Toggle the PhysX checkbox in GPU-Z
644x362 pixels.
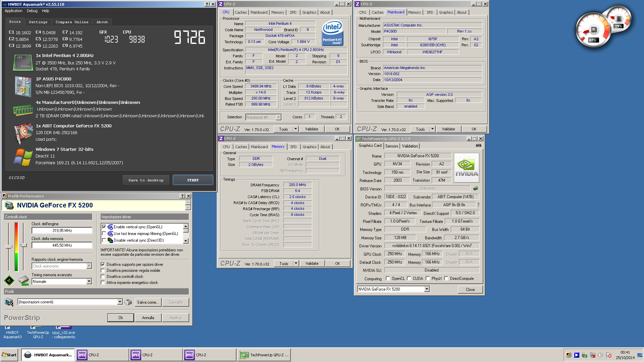tap(428, 279)
